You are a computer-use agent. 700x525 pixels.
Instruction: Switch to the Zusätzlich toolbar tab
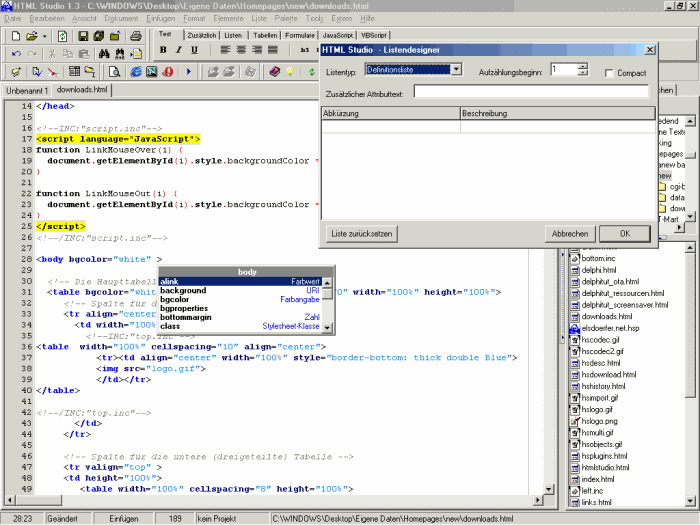coord(201,35)
